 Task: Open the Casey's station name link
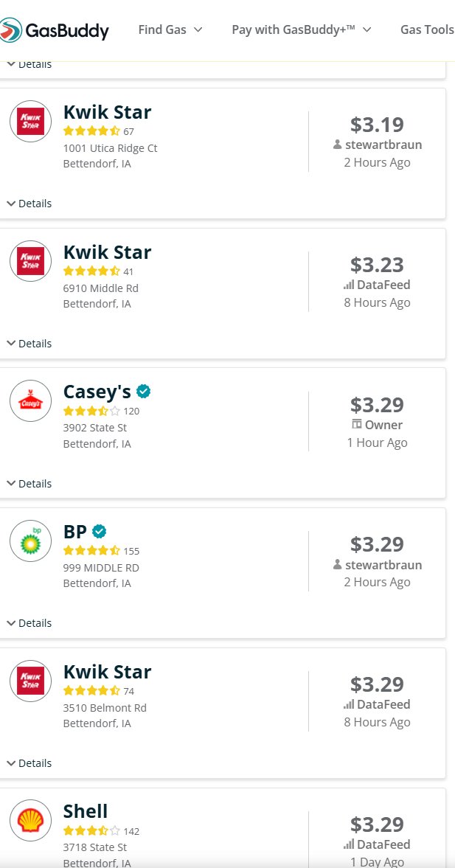97,392
